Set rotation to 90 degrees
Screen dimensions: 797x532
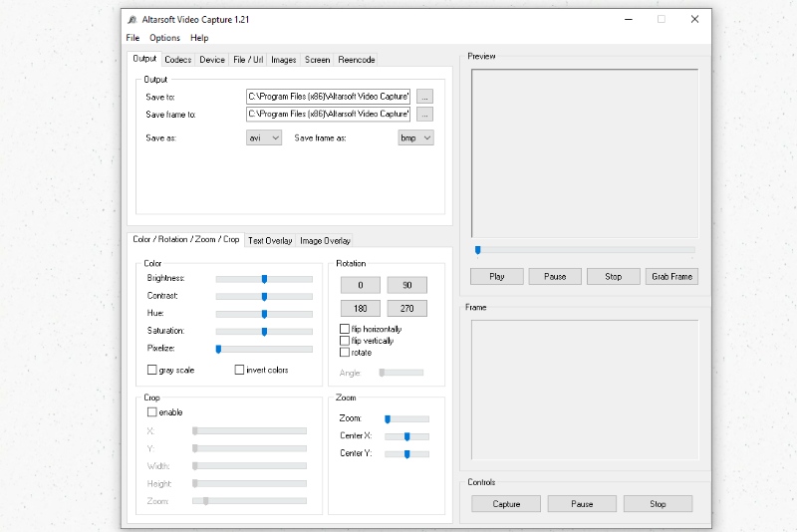point(407,285)
